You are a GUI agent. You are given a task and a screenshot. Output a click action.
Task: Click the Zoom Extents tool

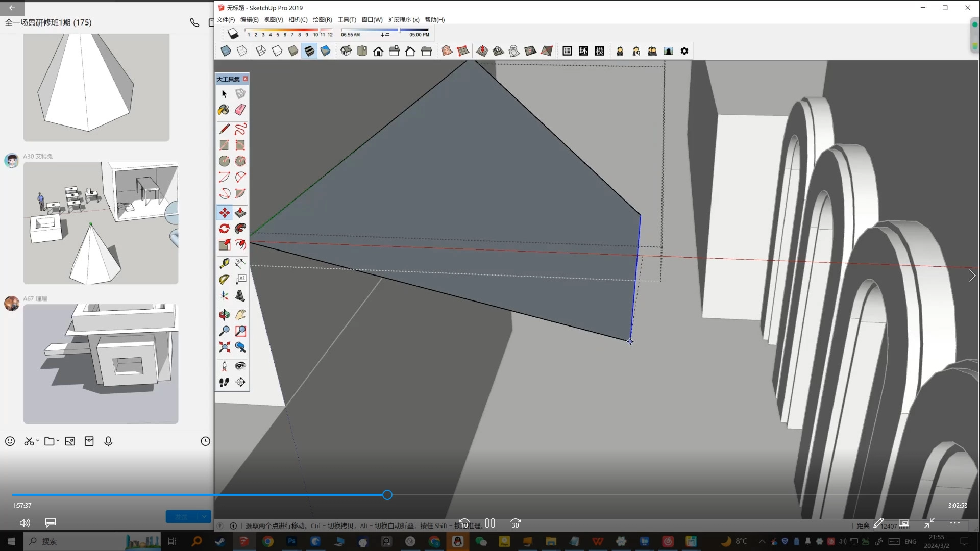pos(224,347)
